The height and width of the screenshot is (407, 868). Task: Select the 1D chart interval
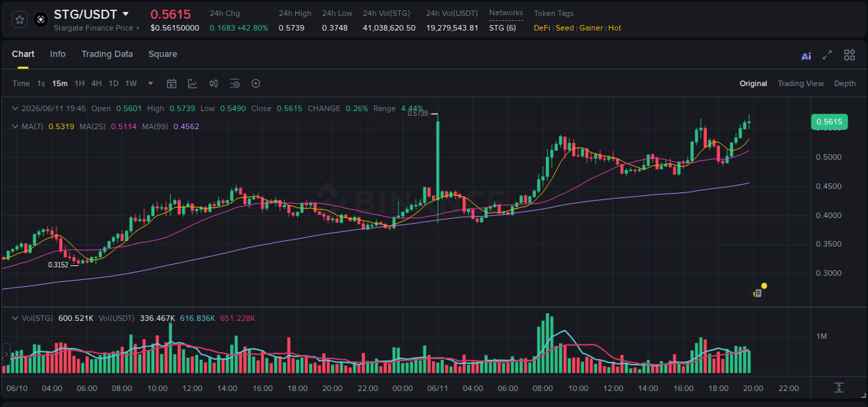113,83
